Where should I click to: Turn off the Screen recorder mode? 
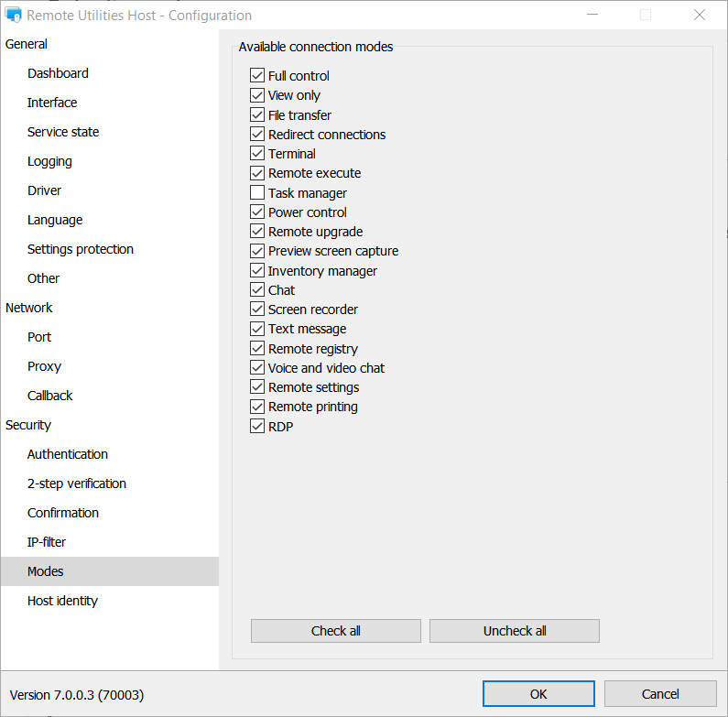click(x=257, y=310)
